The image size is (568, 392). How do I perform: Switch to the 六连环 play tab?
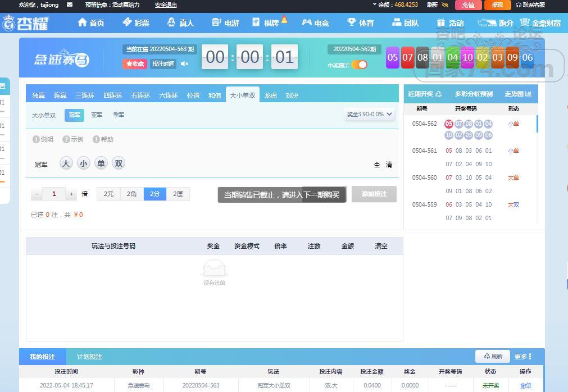point(169,95)
